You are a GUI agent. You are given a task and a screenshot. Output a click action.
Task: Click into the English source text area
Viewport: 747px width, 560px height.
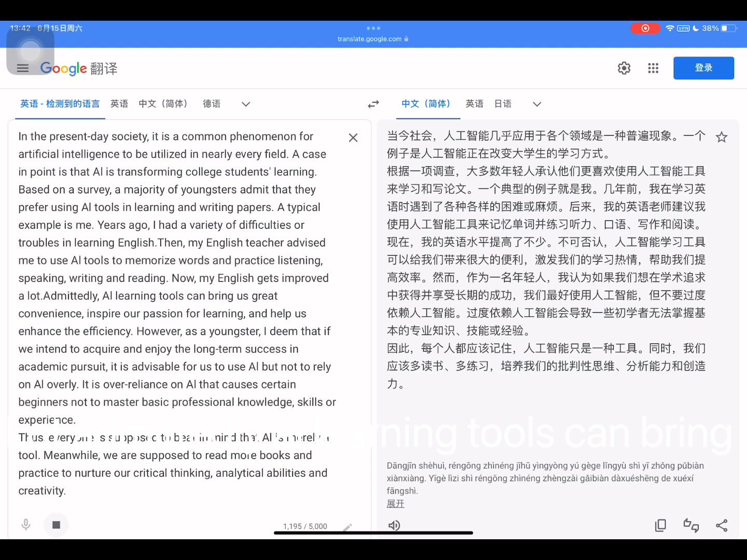pyautogui.click(x=177, y=313)
